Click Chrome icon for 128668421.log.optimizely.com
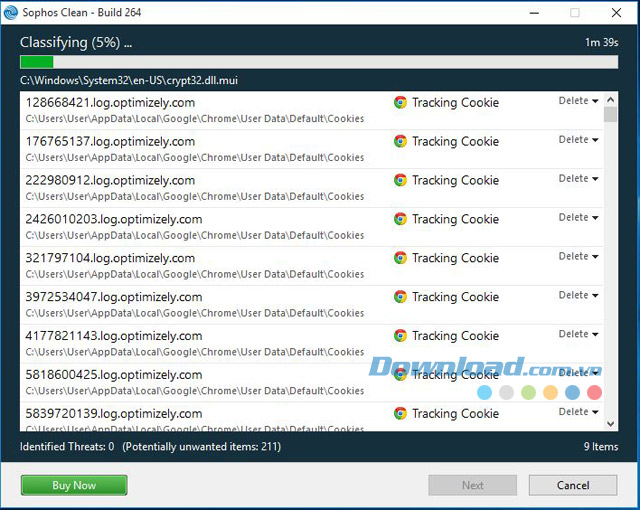The width and height of the screenshot is (640, 510). pos(400,102)
